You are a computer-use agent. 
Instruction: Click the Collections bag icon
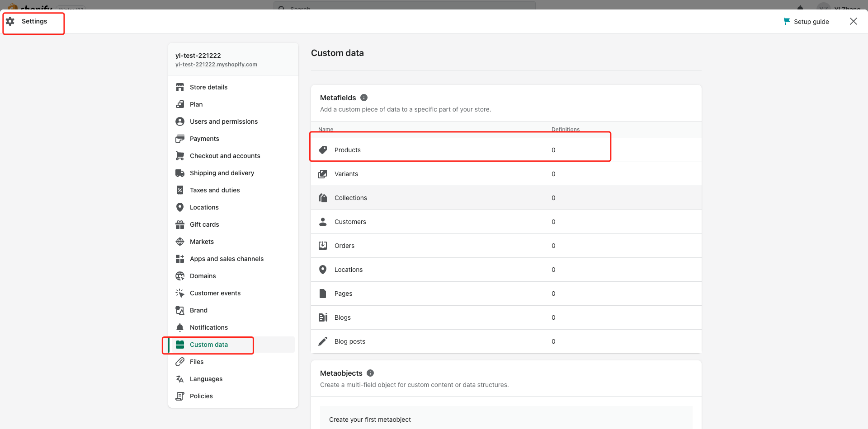pos(323,198)
